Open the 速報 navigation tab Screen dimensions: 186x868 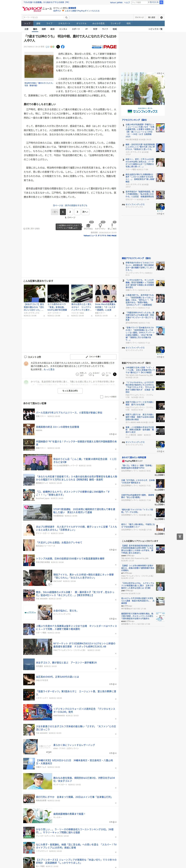pos(38,23)
